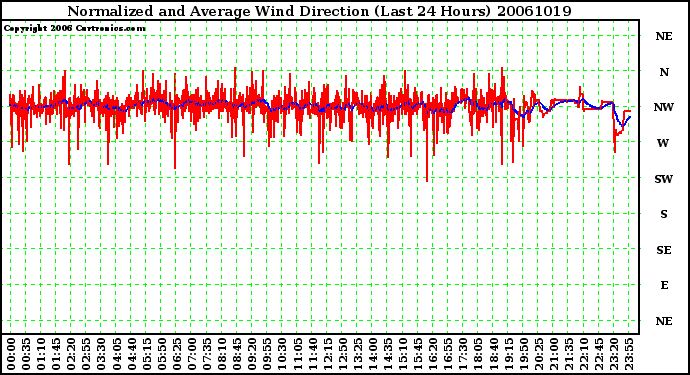This screenshot has width=690, height=375.
Task: Click the 01:45 time axis label
Action: point(56,354)
